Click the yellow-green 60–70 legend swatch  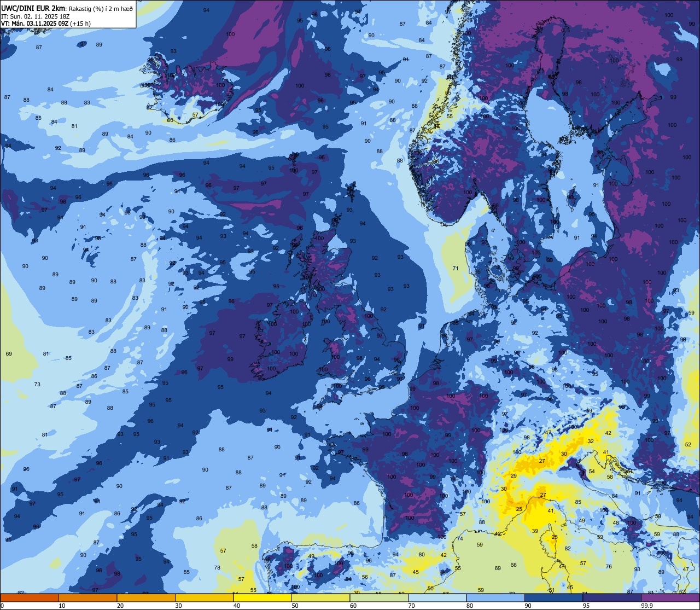(379, 597)
